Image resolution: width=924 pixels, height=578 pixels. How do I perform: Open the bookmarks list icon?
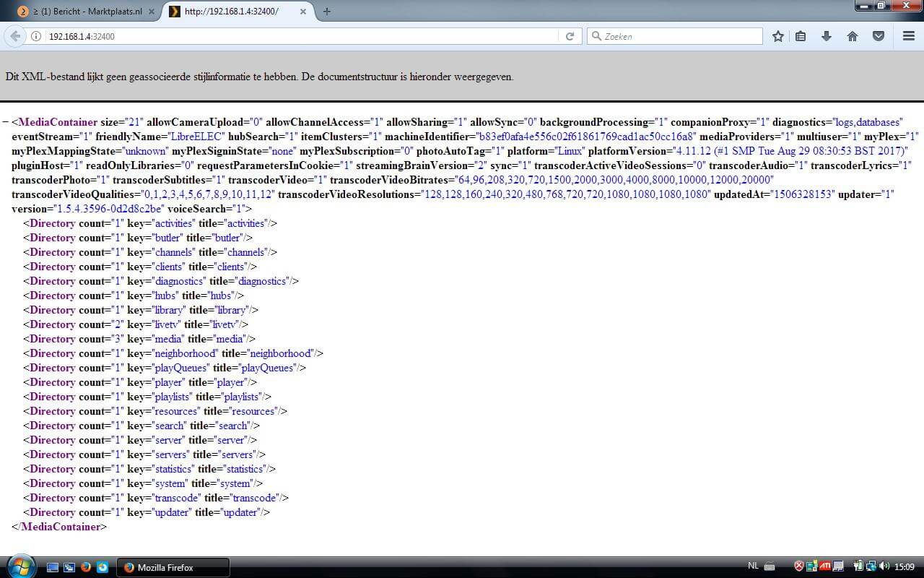801,36
